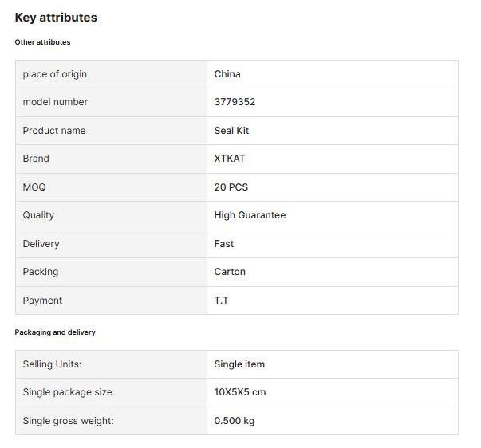Select the China value cell

(x=333, y=74)
